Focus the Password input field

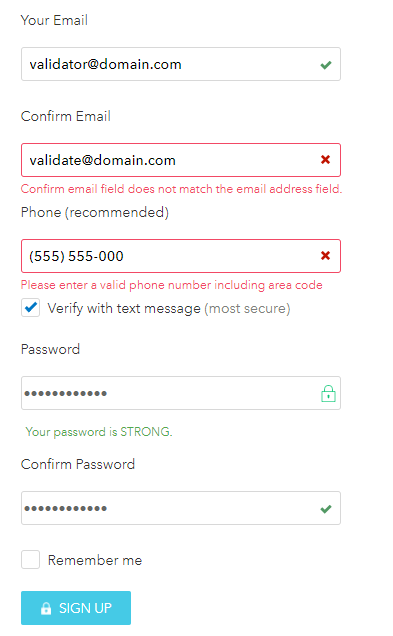click(181, 393)
